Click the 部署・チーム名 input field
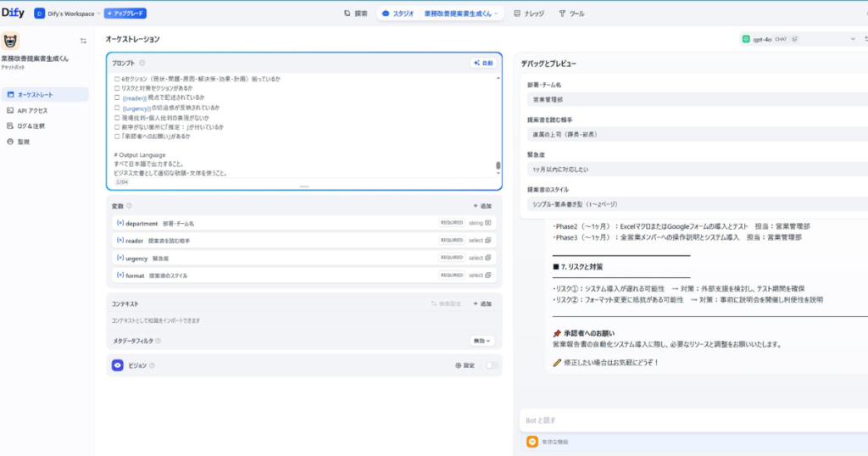 pyautogui.click(x=698, y=100)
